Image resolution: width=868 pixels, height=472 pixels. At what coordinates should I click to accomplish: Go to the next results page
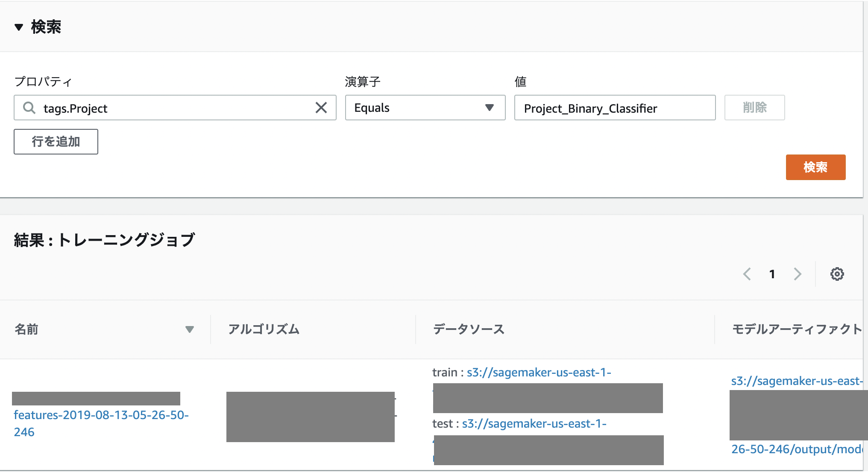tap(797, 274)
